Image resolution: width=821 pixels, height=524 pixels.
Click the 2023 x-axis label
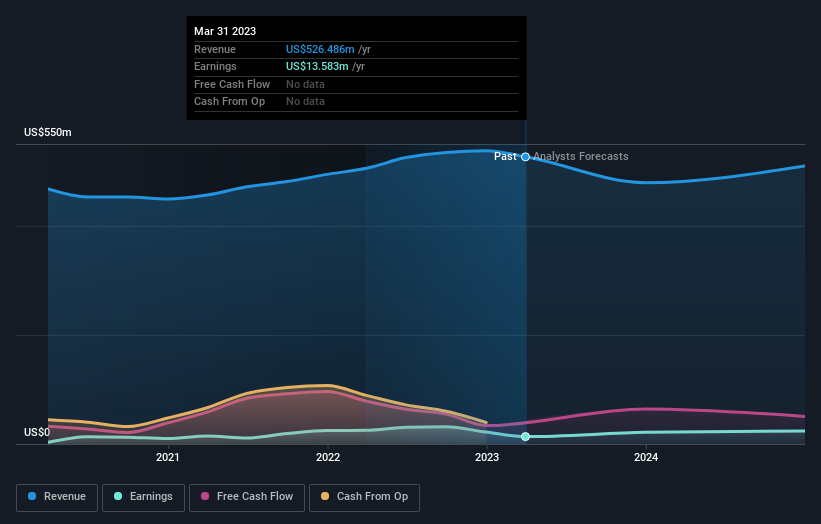pos(487,457)
